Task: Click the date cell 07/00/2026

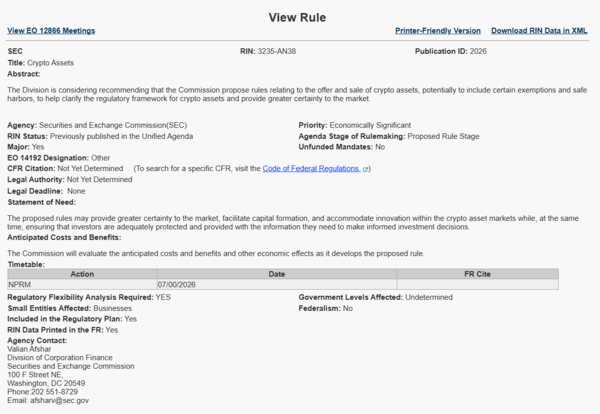Action: [x=277, y=285]
